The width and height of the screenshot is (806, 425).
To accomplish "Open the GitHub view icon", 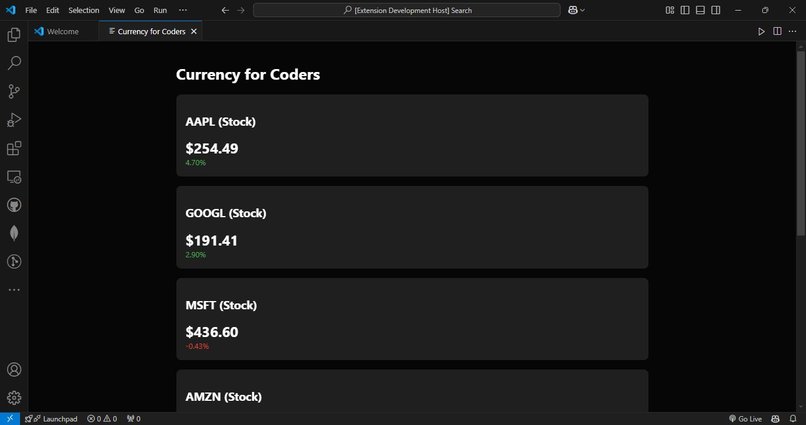I will pos(14,205).
